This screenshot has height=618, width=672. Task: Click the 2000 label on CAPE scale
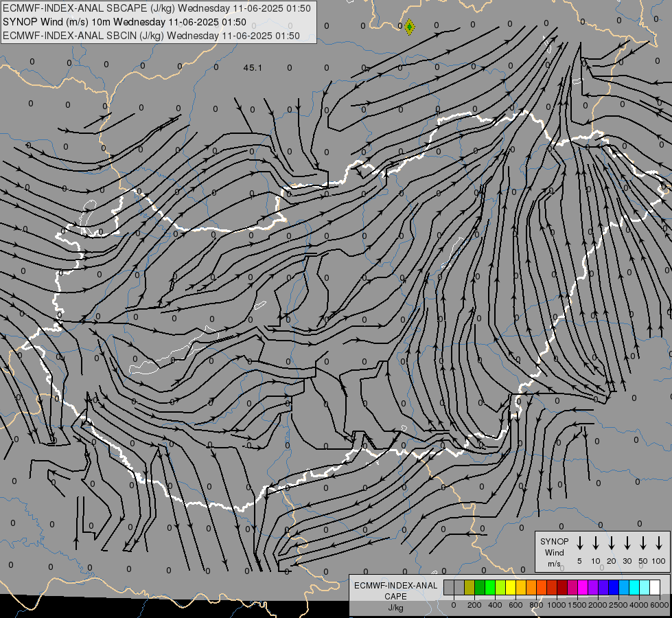(598, 605)
